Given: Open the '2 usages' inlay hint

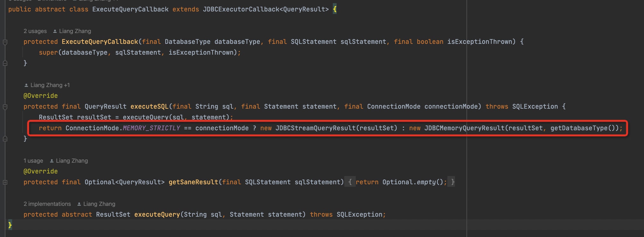Looking at the screenshot, I should [35, 31].
